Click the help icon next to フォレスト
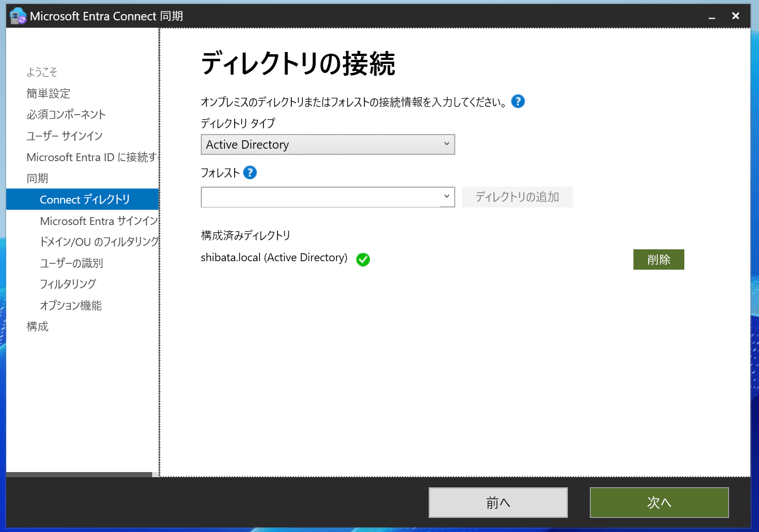This screenshot has height=532, width=759. pos(250,172)
